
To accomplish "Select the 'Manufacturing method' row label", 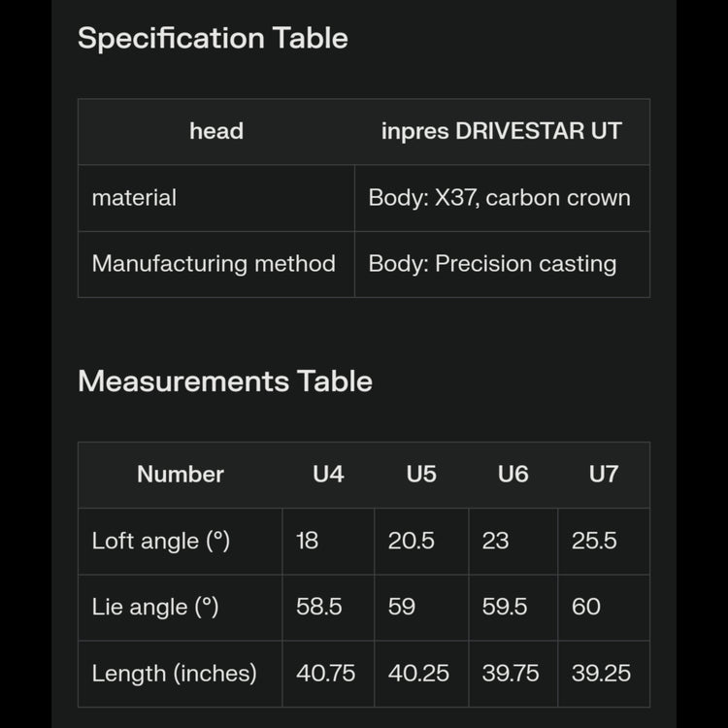I will pos(214,264).
